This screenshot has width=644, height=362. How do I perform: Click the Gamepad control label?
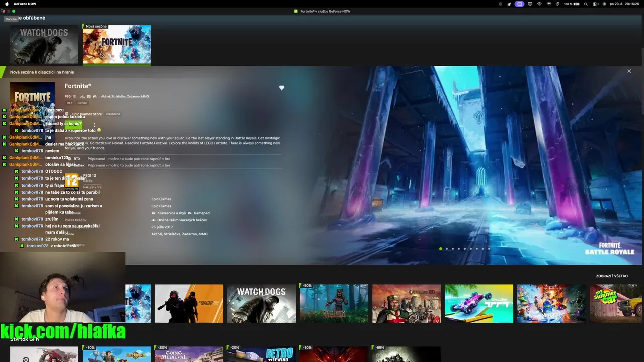click(x=201, y=213)
